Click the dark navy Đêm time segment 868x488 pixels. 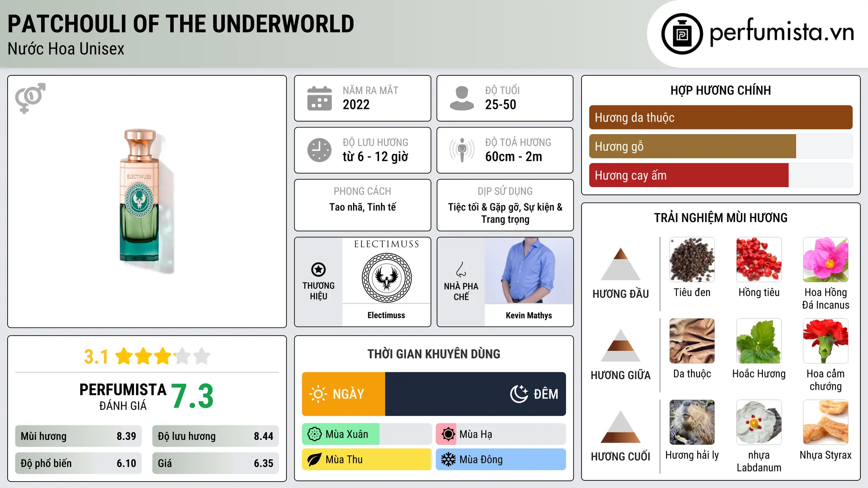click(x=476, y=394)
